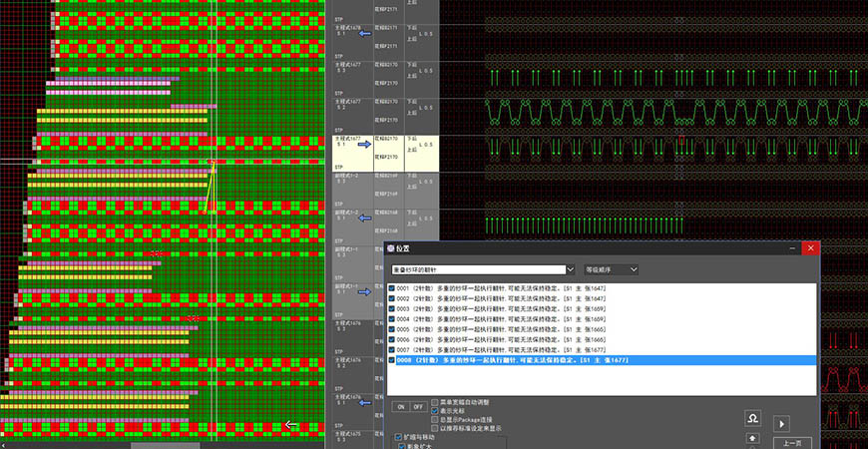Open the 重叠纱环的翻针 dropdown list
Viewport: 868px width, 449px height.
click(x=570, y=269)
